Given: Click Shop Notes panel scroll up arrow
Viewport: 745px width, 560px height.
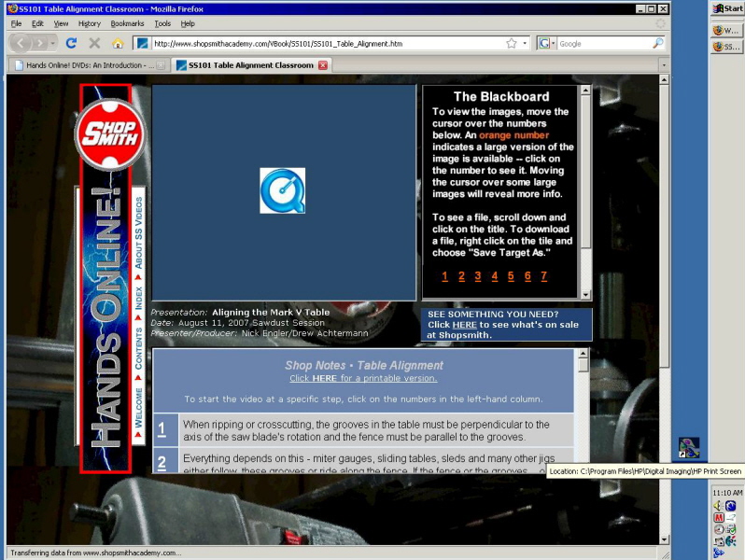Looking at the screenshot, I should 583,354.
